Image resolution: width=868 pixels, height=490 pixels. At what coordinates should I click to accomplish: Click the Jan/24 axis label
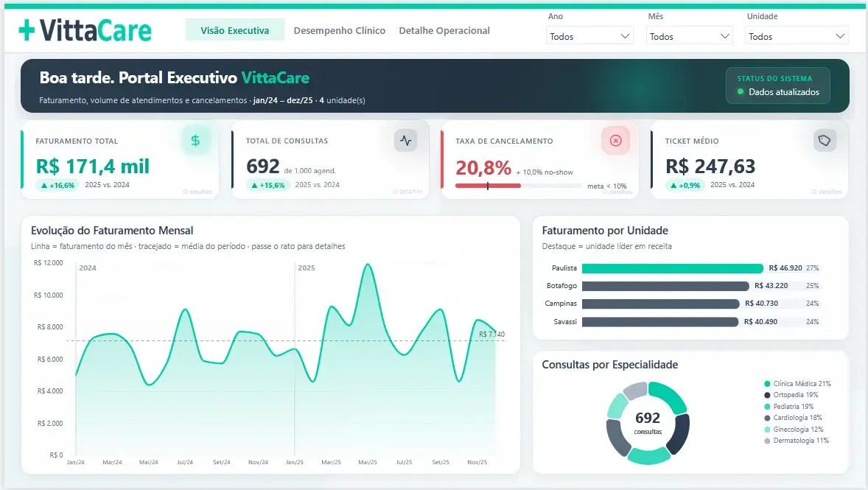point(76,462)
